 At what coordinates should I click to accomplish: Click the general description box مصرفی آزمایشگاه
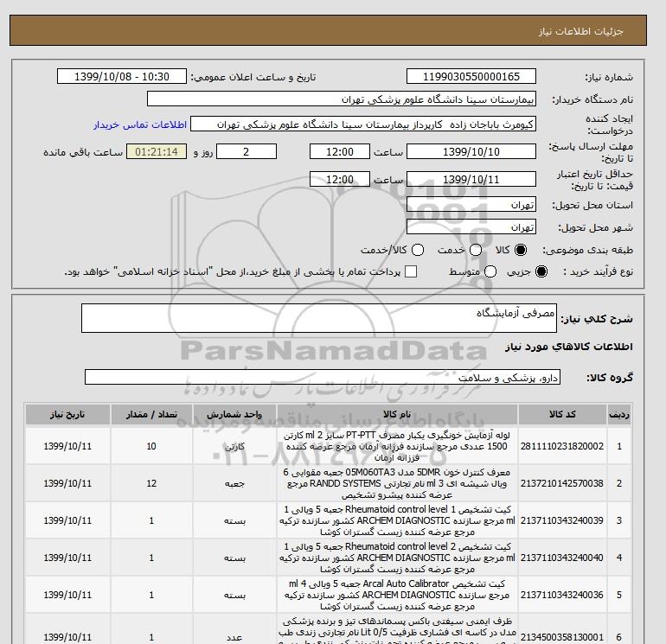[319, 318]
